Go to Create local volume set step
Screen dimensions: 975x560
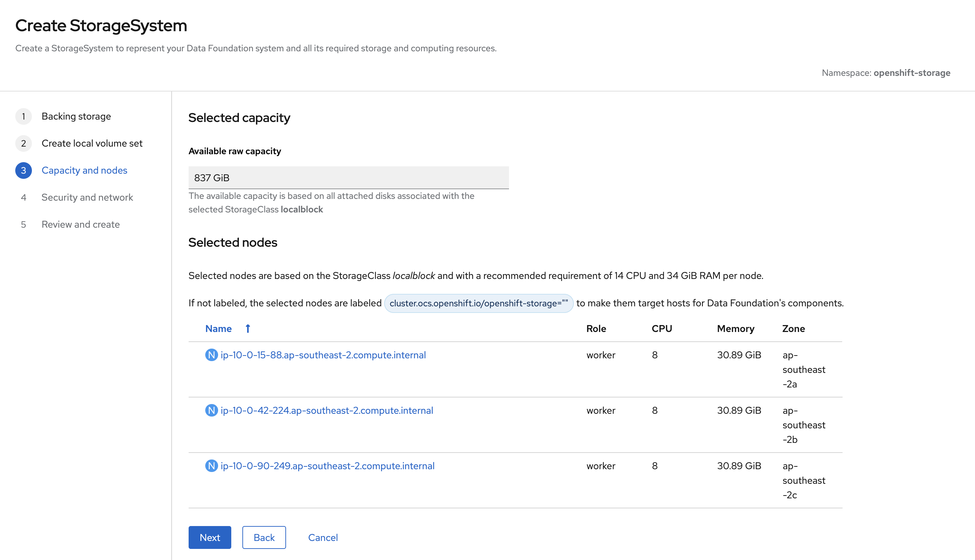click(x=92, y=143)
